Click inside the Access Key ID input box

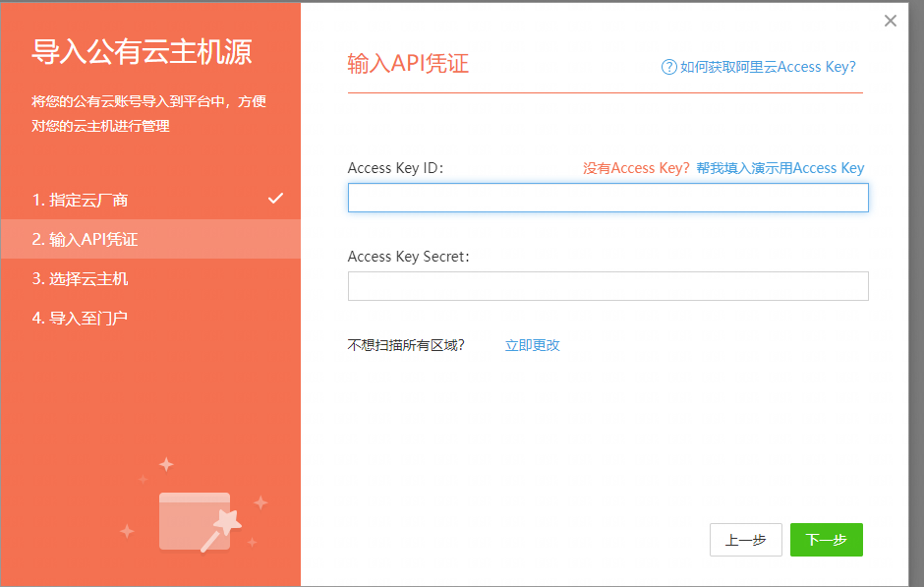tap(607, 197)
